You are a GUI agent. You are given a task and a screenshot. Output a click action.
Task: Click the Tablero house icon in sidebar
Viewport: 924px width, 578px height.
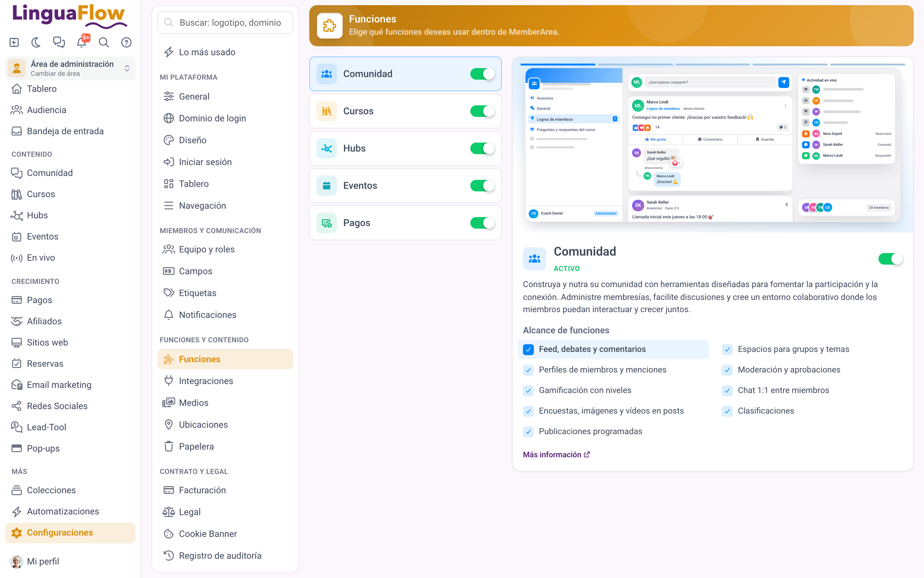coord(16,89)
